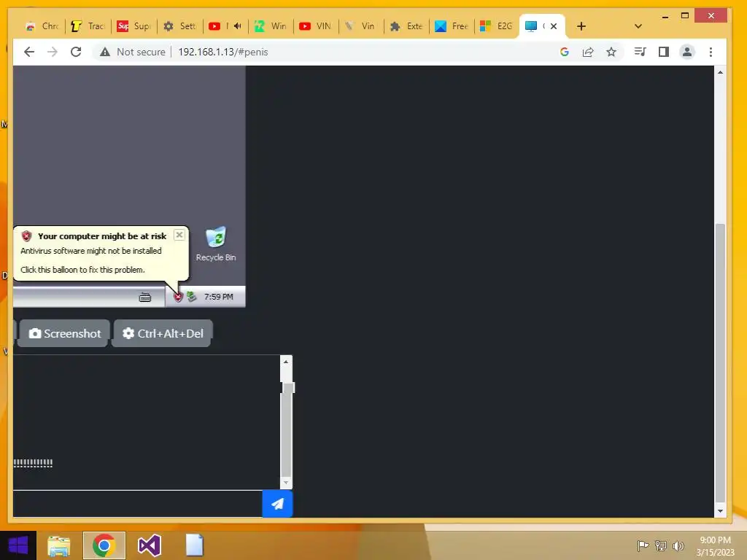Screen dimensions: 747x560
Task: Open the network tray icon
Action: click(661, 545)
